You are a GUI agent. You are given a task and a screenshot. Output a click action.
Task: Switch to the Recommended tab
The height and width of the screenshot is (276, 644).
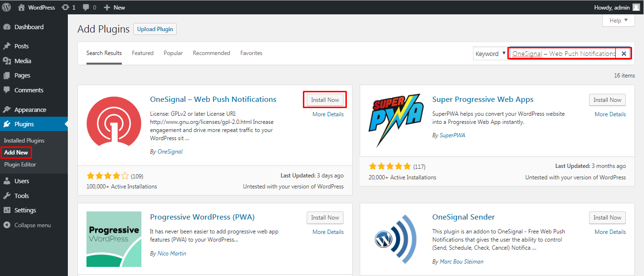[212, 53]
